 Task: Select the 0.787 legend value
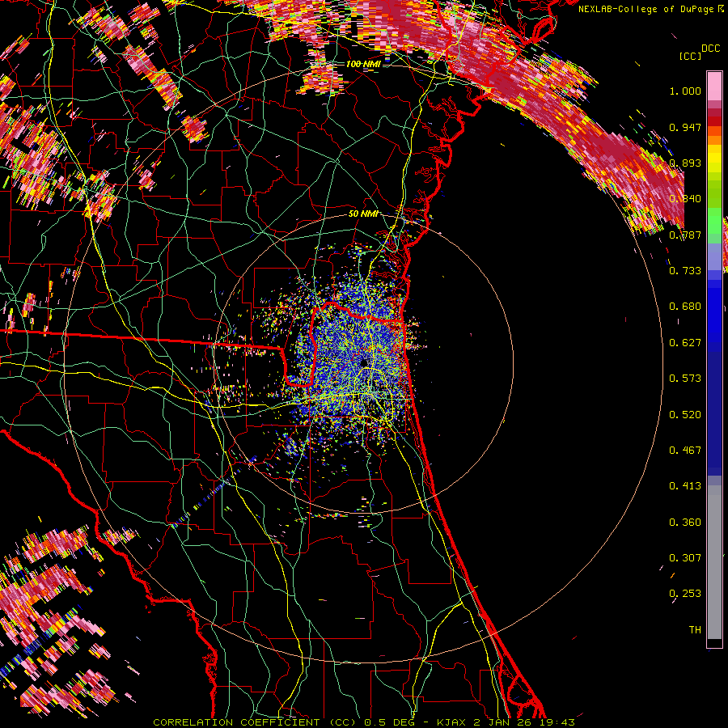coord(685,235)
